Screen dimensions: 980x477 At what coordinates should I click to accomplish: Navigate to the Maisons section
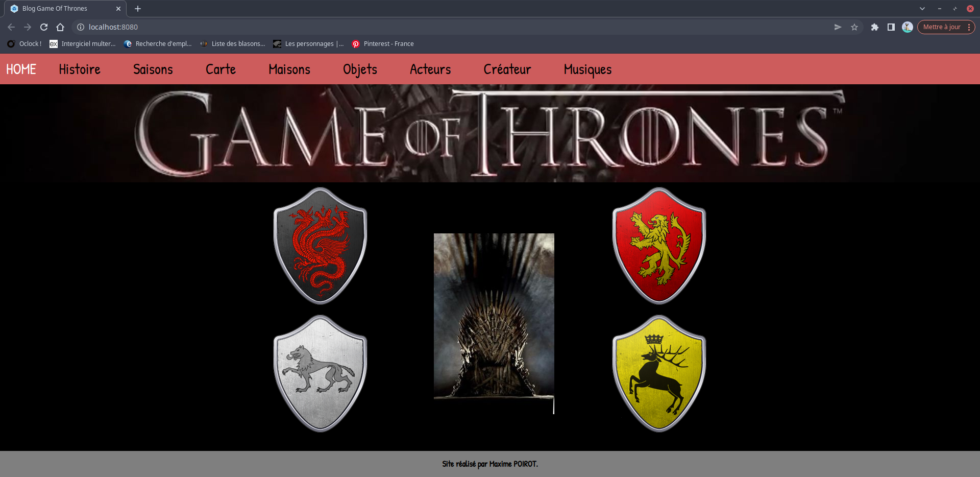(x=289, y=69)
